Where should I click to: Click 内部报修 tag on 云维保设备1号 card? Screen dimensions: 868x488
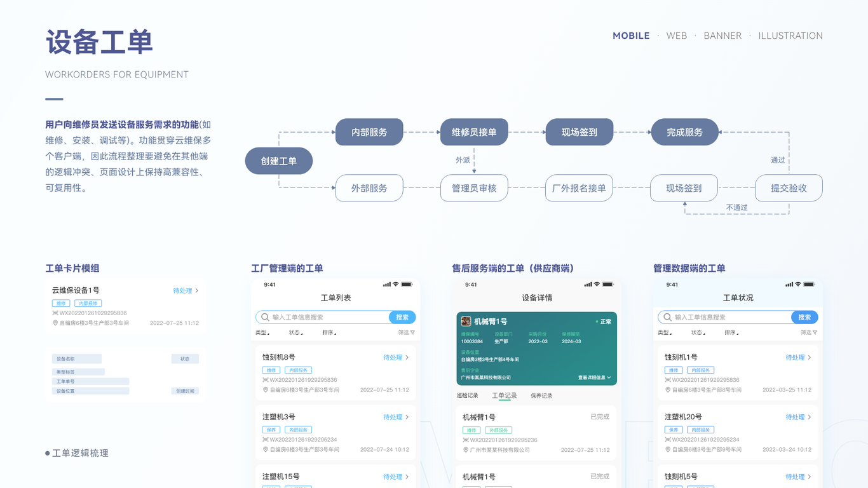click(x=88, y=304)
